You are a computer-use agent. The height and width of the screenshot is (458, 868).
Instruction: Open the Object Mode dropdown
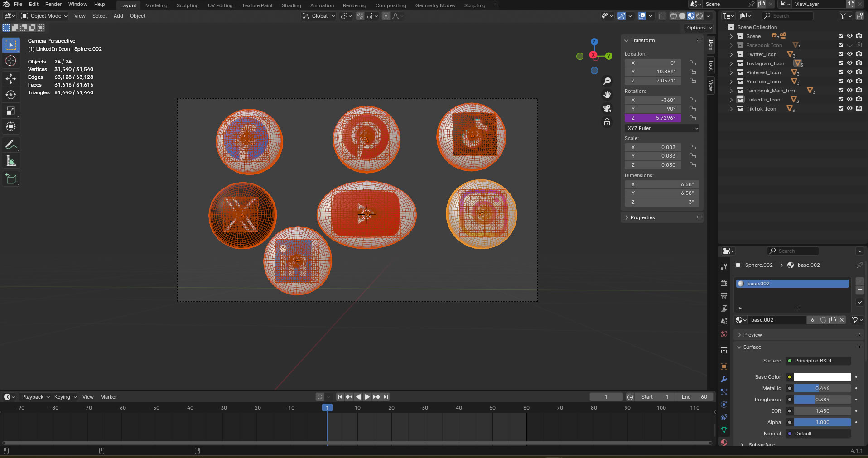44,16
